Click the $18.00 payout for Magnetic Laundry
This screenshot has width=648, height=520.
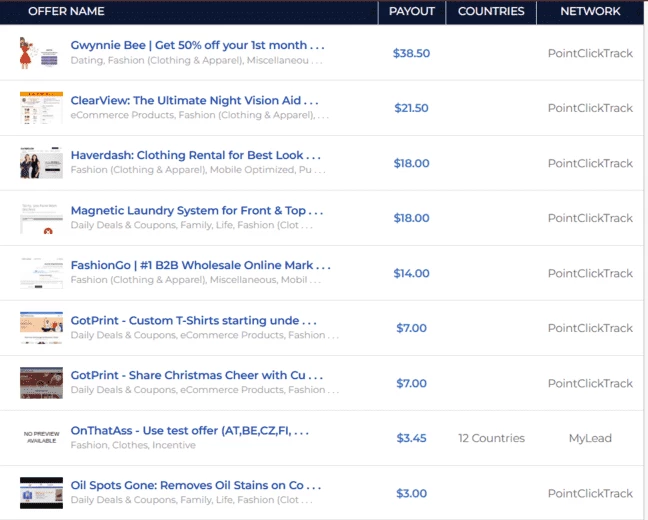[411, 218]
